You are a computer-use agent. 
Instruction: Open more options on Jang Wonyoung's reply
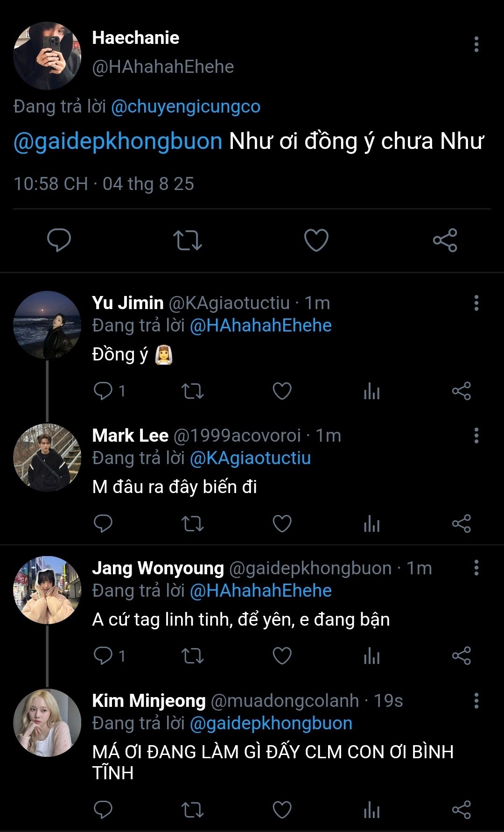(476, 568)
